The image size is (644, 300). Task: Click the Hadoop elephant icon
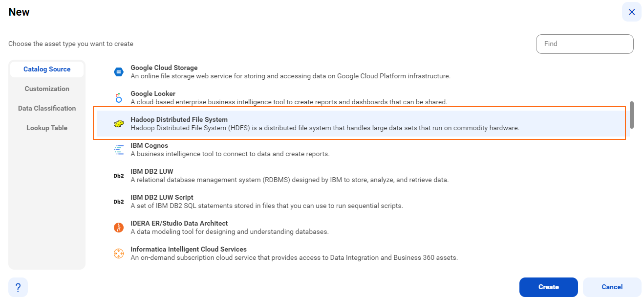(118, 124)
